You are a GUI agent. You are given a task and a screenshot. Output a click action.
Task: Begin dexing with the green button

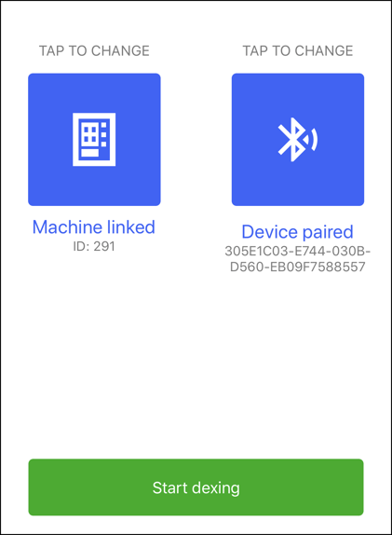coord(196,487)
